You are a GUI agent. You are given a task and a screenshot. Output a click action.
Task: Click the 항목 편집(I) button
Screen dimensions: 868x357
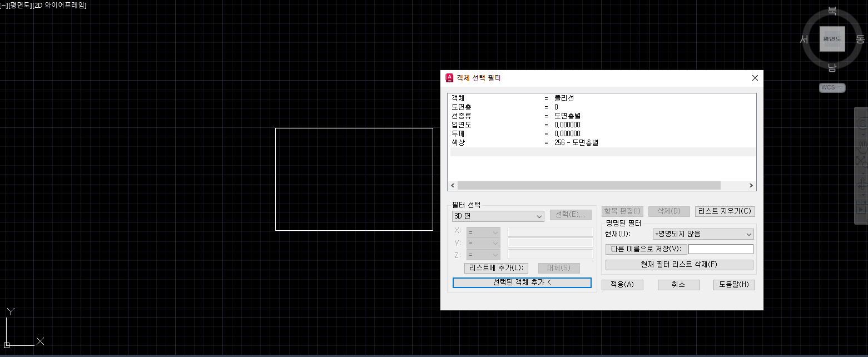[x=622, y=211]
